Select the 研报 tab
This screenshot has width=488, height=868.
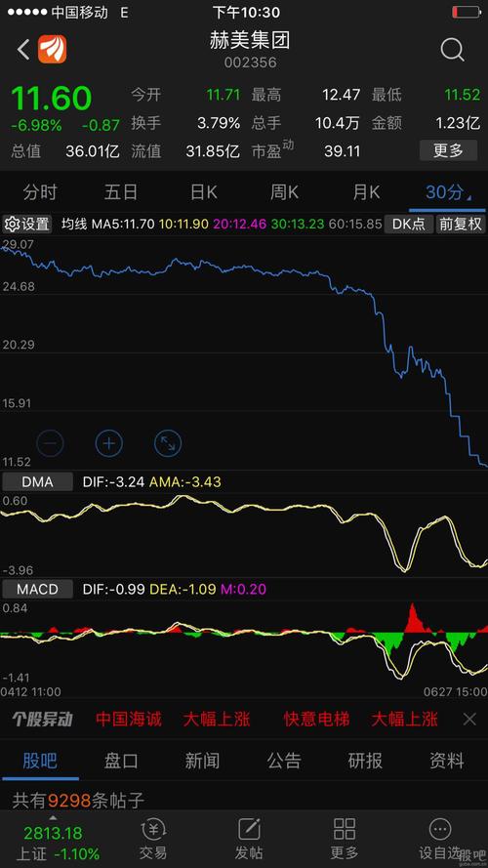366,761
